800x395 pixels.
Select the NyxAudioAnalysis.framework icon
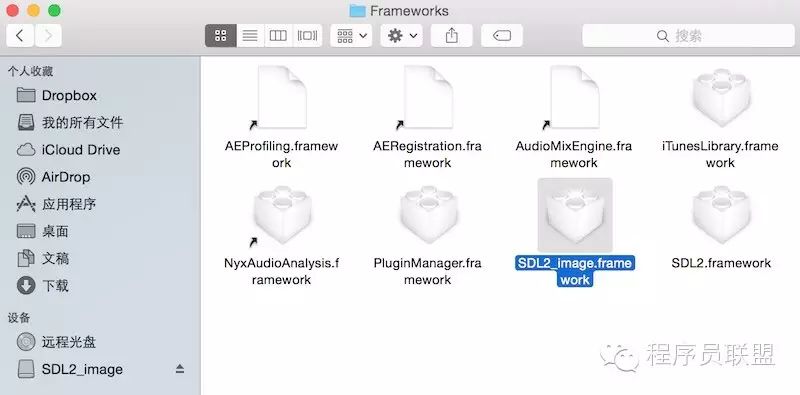pyautogui.click(x=282, y=215)
